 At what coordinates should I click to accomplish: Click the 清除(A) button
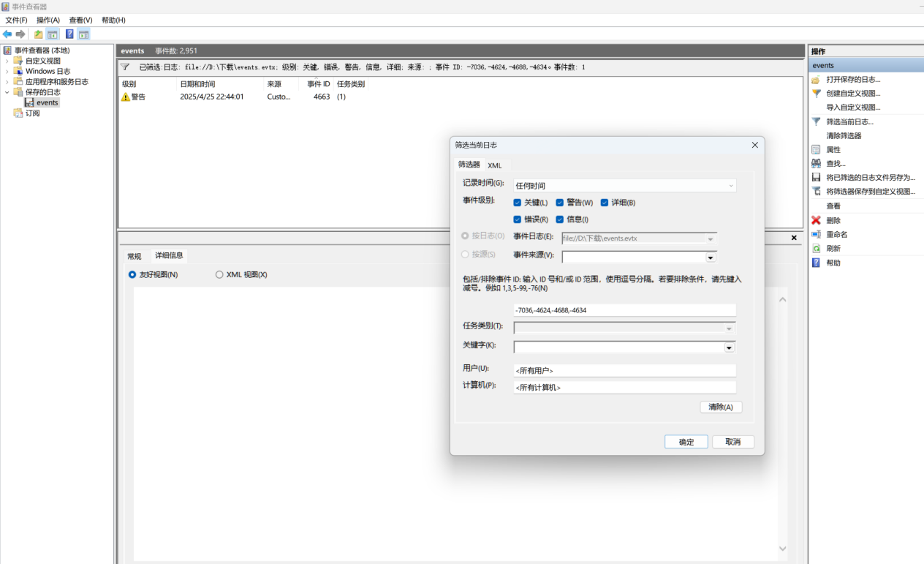pos(721,407)
